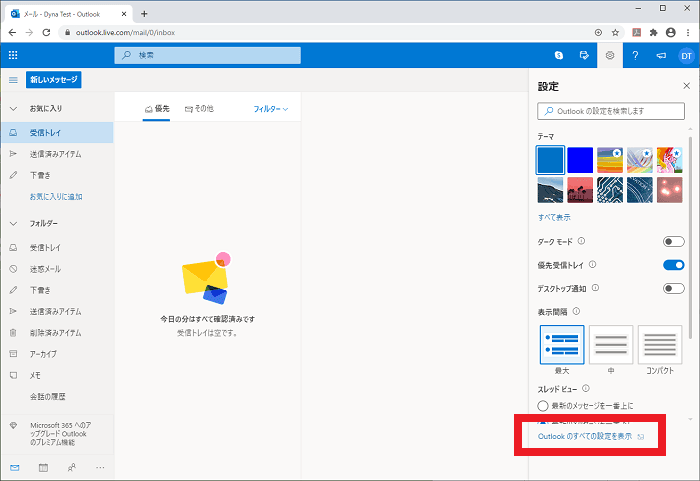This screenshot has width=700, height=481.
Task: Disable the 優先受信トレイ switch
Action: 673,265
